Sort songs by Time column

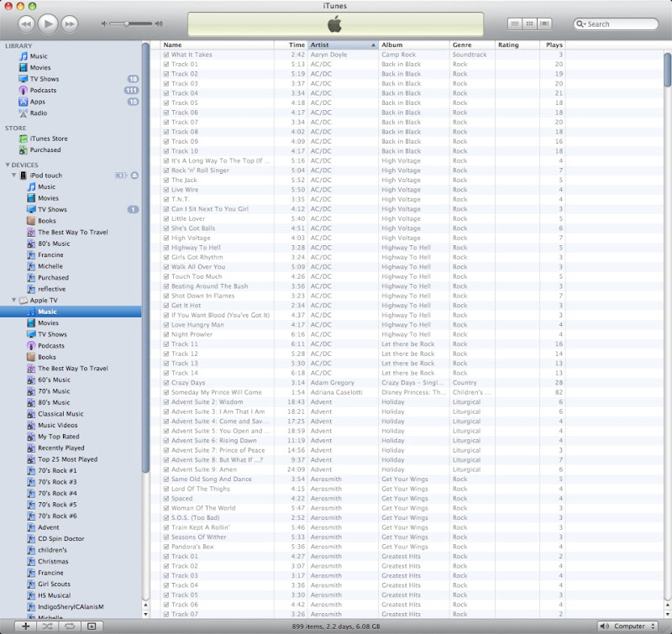(291, 45)
